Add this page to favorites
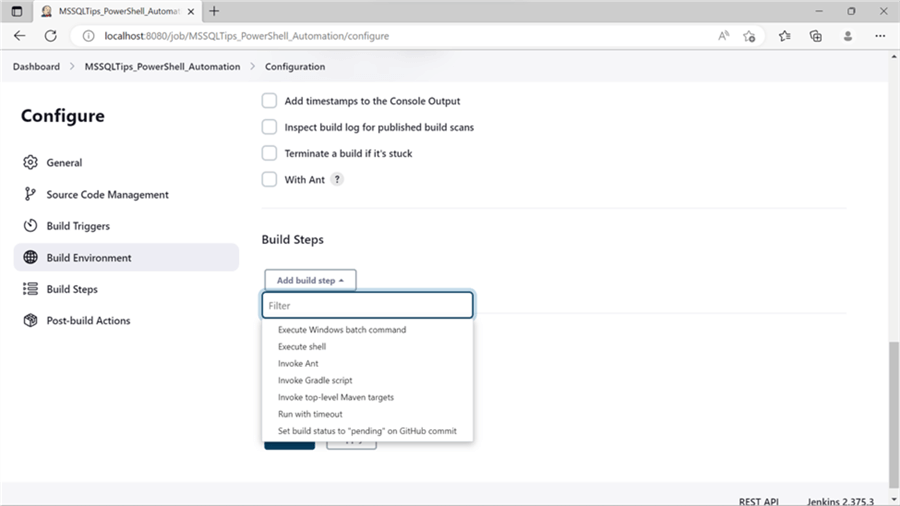The height and width of the screenshot is (506, 900). pyautogui.click(x=749, y=36)
